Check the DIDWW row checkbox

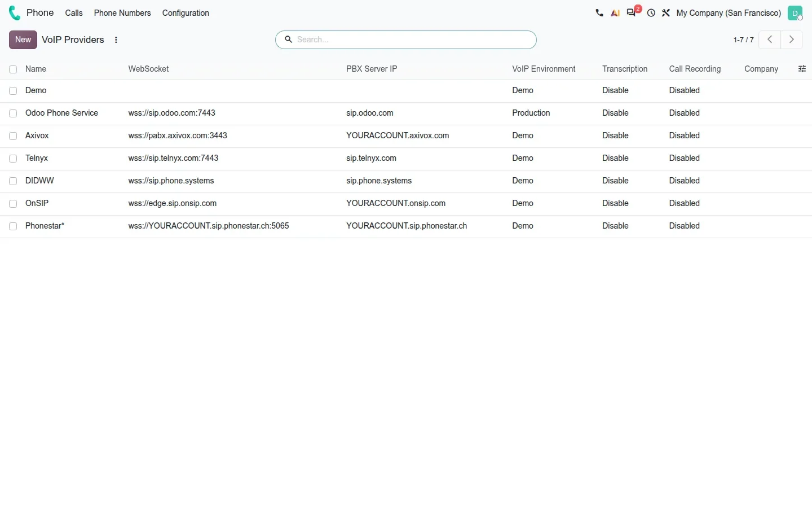pos(13,181)
